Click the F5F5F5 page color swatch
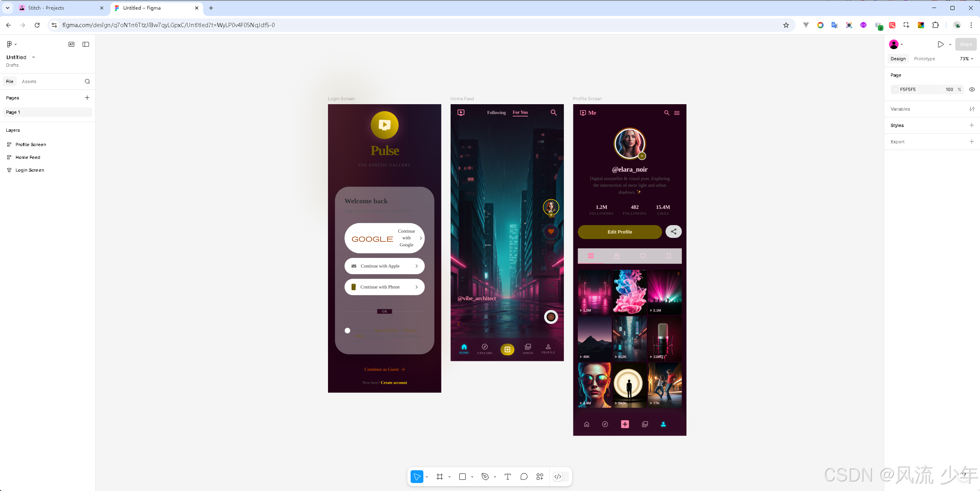Screen dimensions: 980x491 click(895, 89)
